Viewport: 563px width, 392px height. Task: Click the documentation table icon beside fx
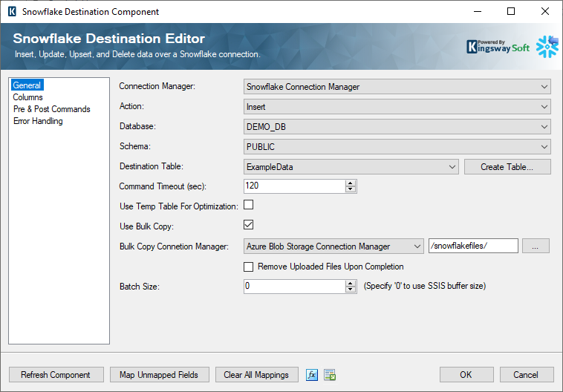[330, 375]
